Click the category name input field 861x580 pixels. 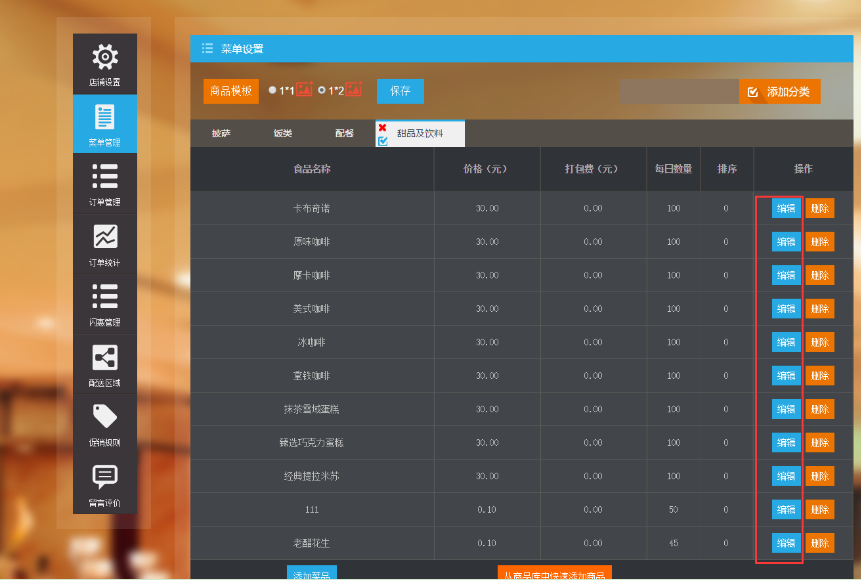pyautogui.click(x=678, y=92)
